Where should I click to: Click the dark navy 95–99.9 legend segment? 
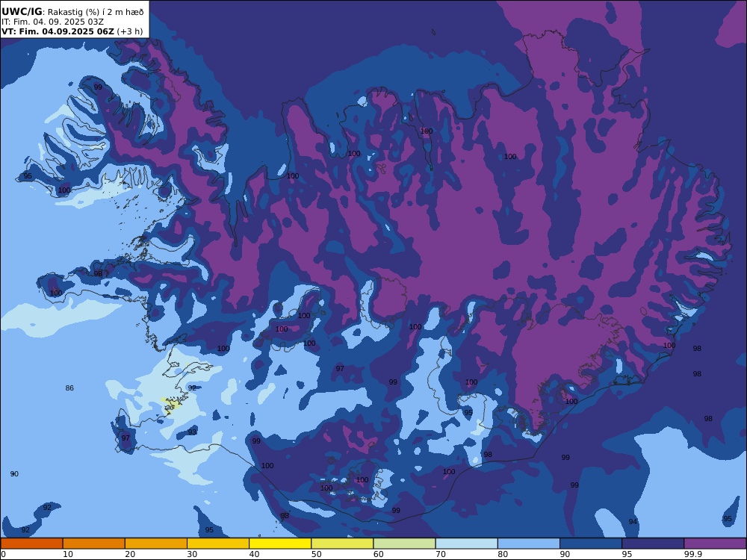click(x=653, y=544)
